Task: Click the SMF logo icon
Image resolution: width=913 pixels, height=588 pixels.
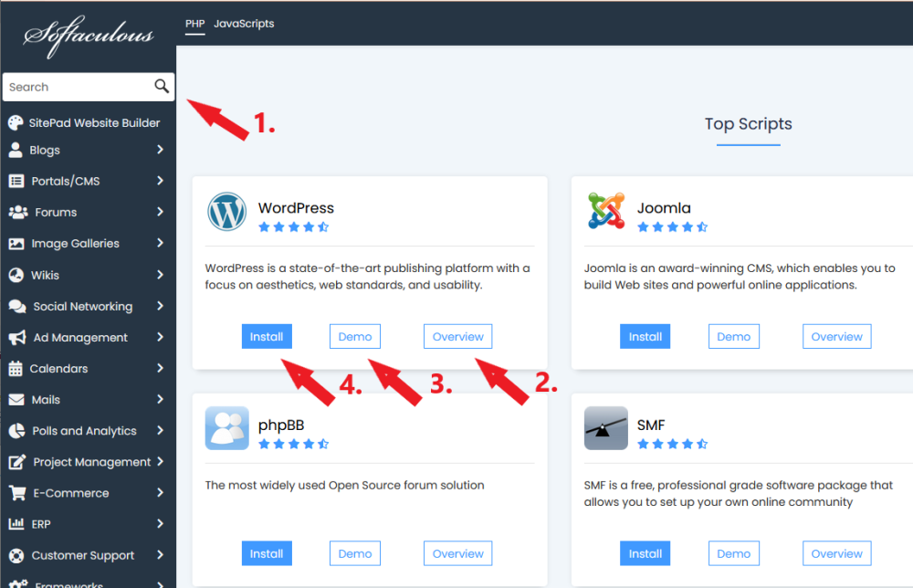Action: pos(606,428)
